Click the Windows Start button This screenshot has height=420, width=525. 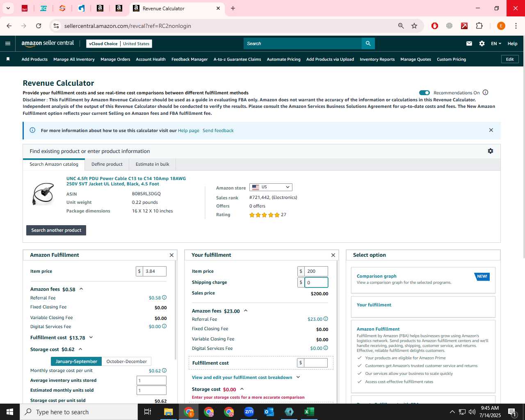[10, 412]
